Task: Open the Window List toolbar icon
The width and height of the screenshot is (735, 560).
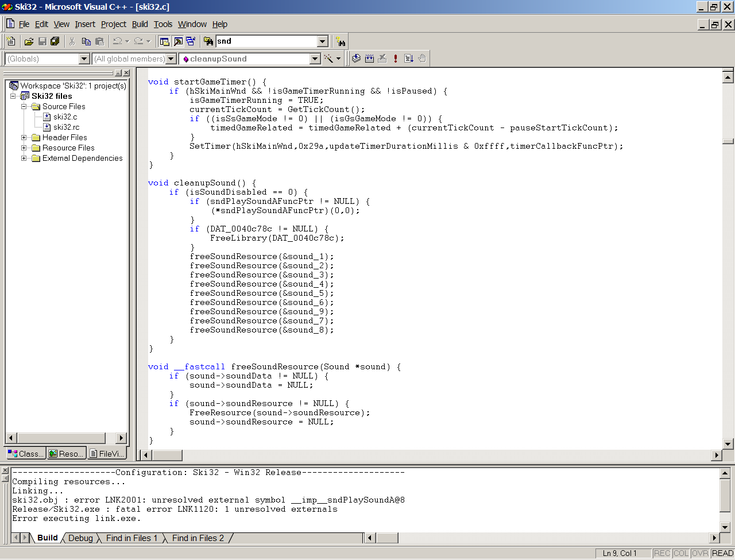Action: pyautogui.click(x=191, y=41)
